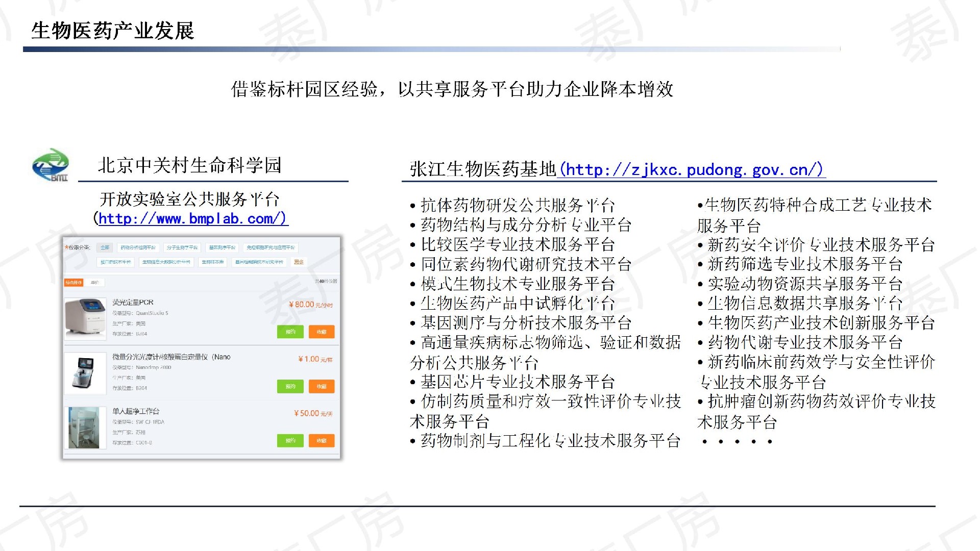The height and width of the screenshot is (551, 980).
Task: Open the zjkxc.pudong.gov.cn link
Action: (692, 169)
